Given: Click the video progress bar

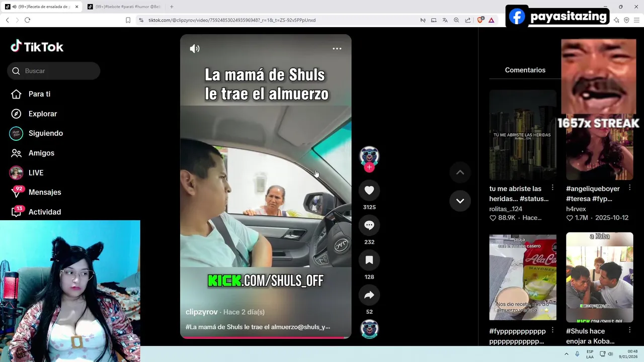Looking at the screenshot, I should [266, 338].
